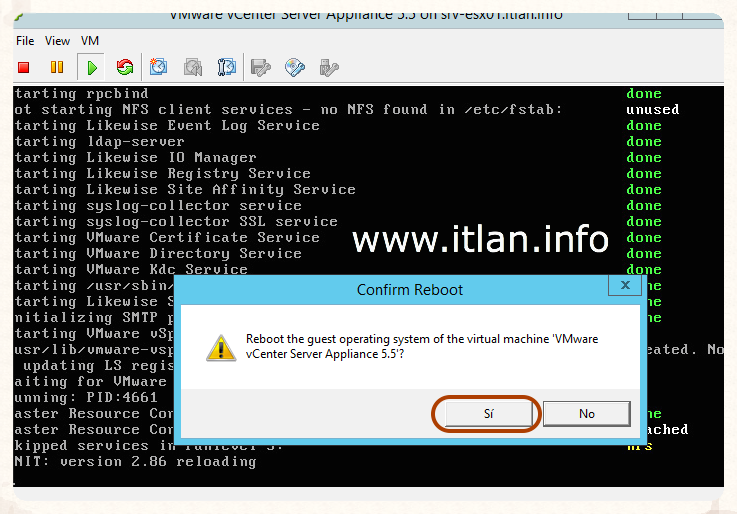Open the VM menu
This screenshot has width=737, height=514.
pos(90,41)
